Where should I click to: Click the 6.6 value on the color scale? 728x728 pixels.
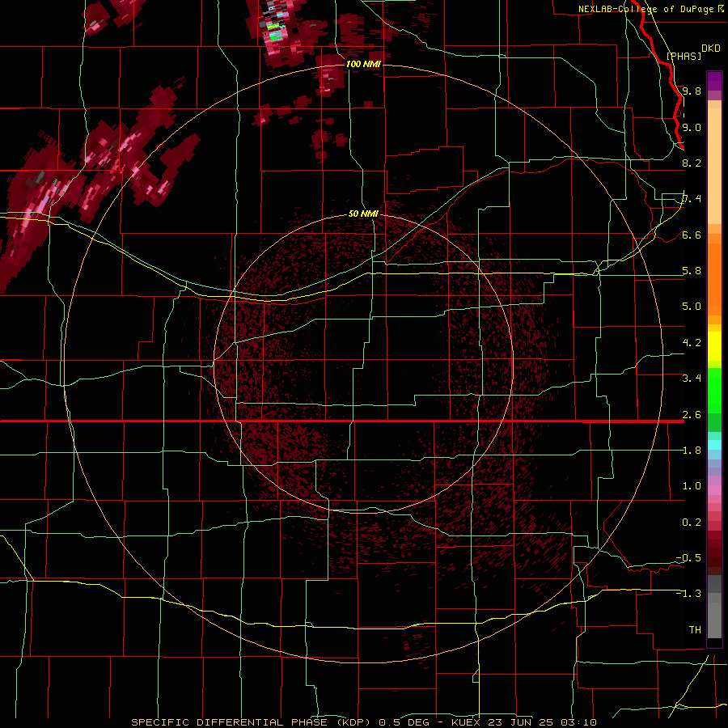click(692, 235)
